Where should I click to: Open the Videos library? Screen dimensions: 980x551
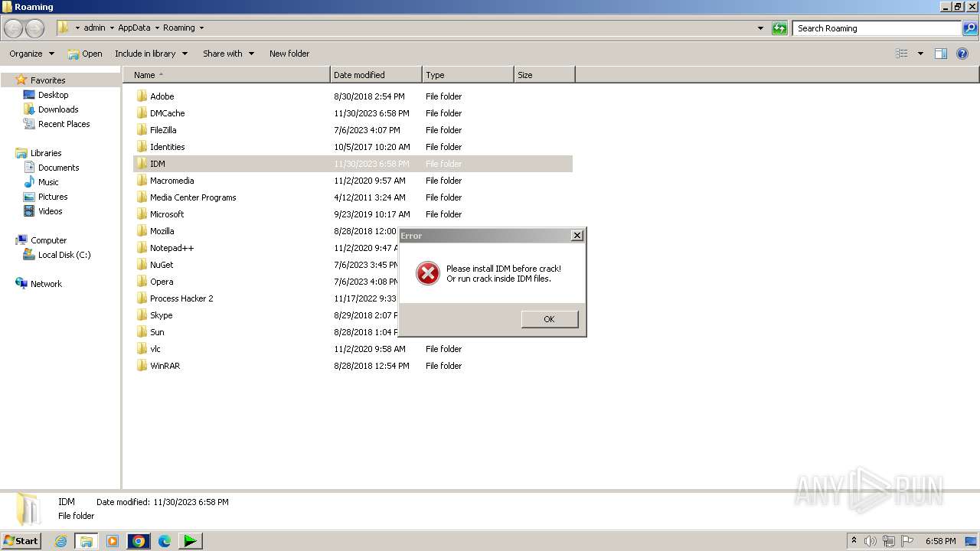[x=50, y=211]
